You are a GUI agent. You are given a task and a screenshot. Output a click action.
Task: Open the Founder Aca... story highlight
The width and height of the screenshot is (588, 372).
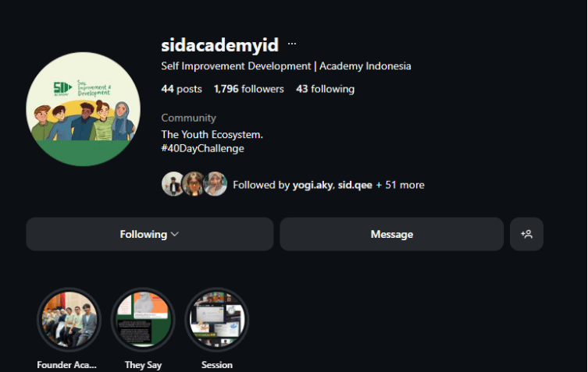click(69, 320)
